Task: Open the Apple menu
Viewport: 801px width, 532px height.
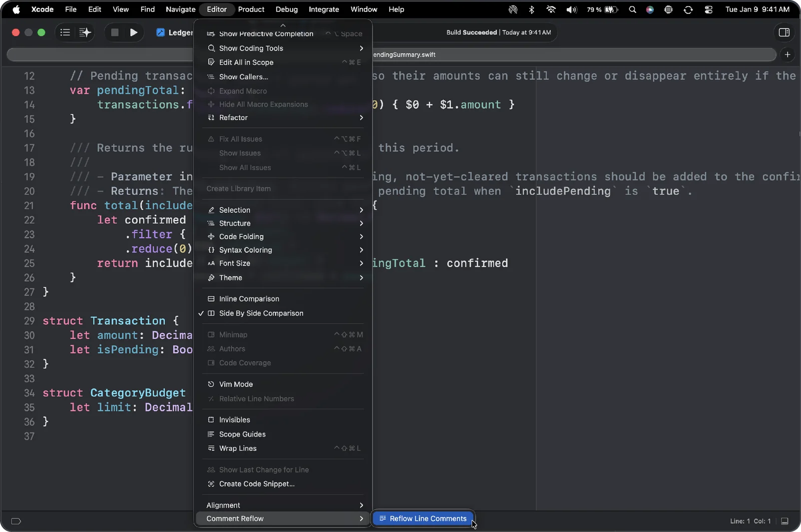Action: point(16,9)
